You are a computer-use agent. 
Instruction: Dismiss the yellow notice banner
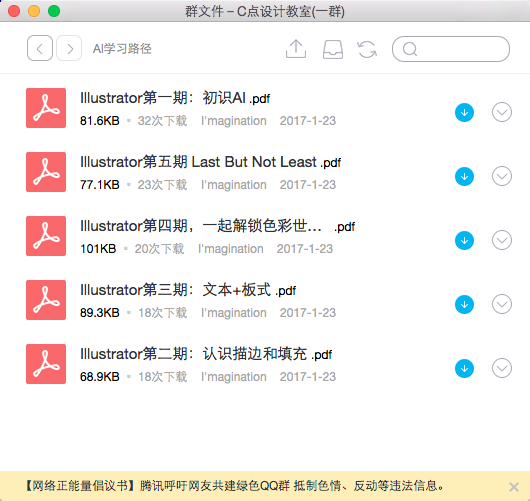514,487
